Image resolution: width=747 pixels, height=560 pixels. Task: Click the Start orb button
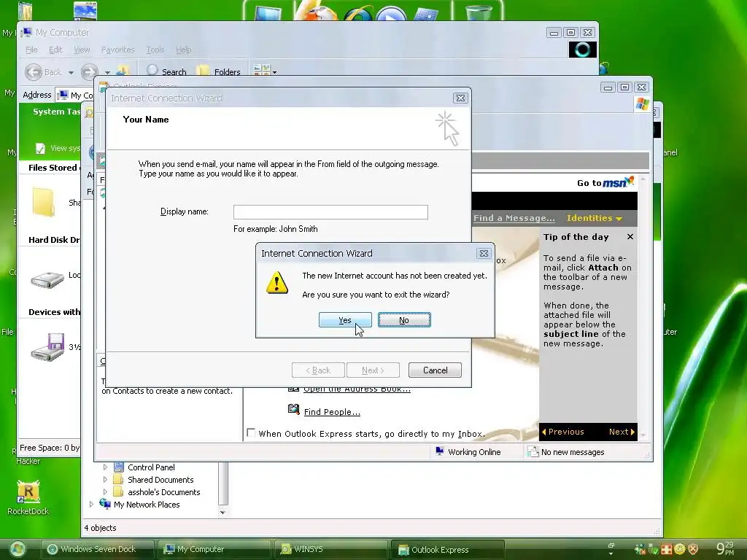[18, 550]
